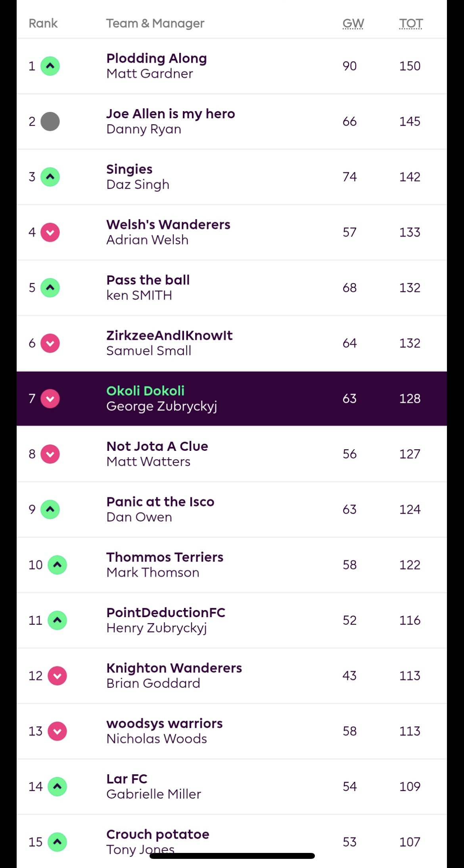Viewport: 464px width, 868px height.
Task: Select highlighted Okoli Dokoli team name
Action: pyautogui.click(x=146, y=391)
